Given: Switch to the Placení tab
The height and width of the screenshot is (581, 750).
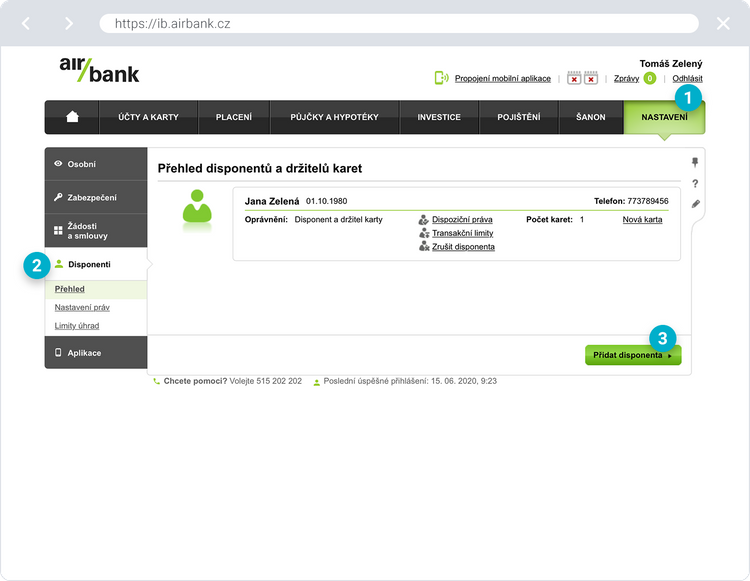Looking at the screenshot, I should tap(234, 117).
